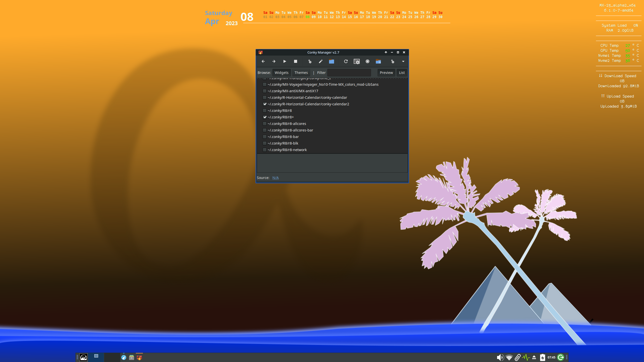Select the Widgets browse tab
644x362 pixels.
pos(281,73)
